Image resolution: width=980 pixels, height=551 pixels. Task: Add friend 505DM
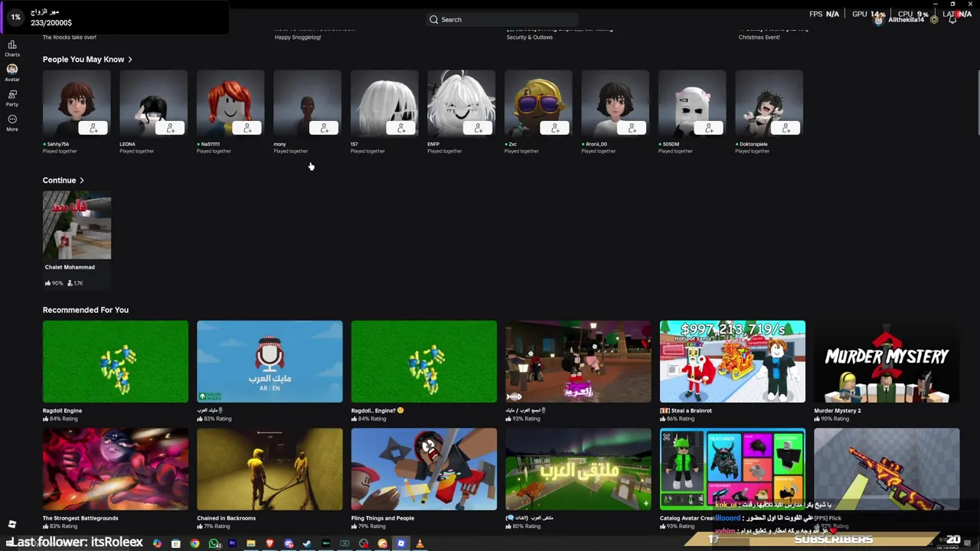click(709, 128)
